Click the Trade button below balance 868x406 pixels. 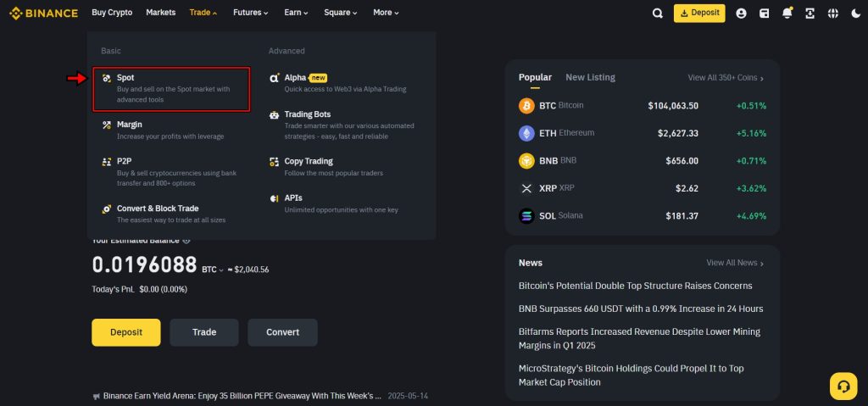204,332
